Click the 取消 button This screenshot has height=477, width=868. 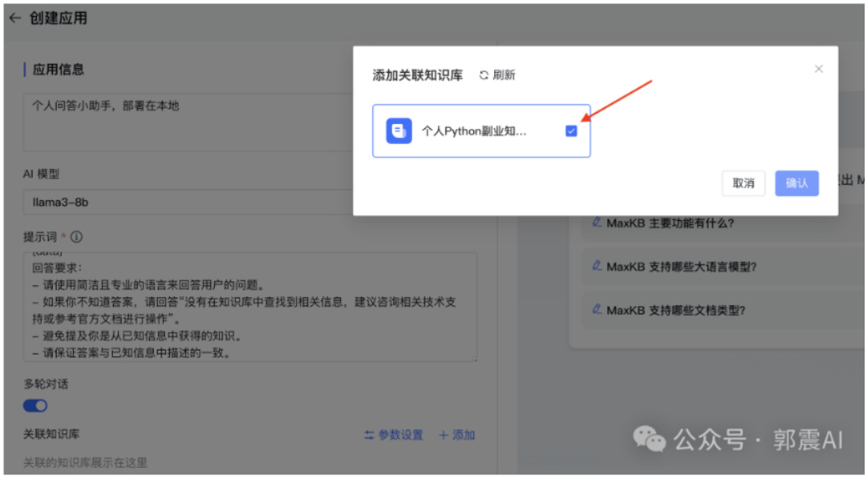pos(743,183)
